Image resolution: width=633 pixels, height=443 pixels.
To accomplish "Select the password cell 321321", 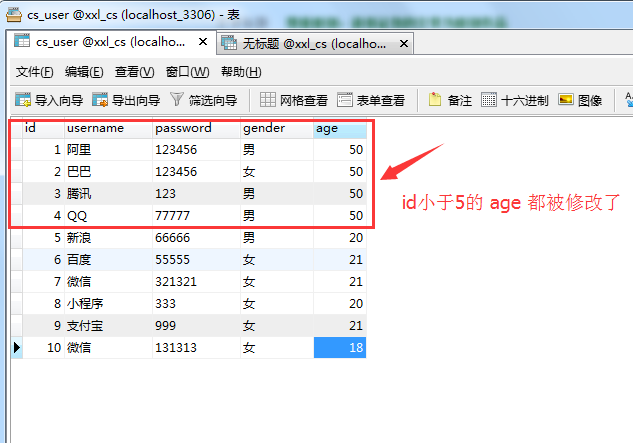I will [197, 281].
